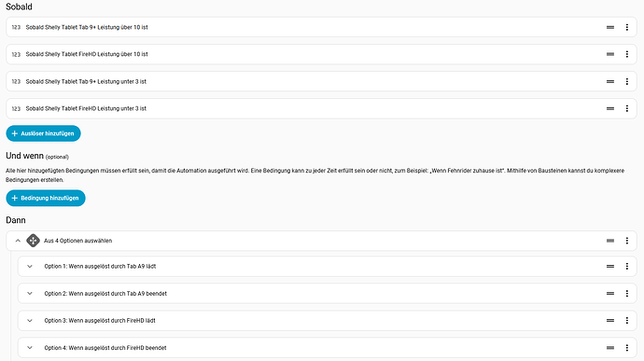Viewport: 644px width, 361px height.
Task: Open three-dot menu for Tab 9+ Leistung über 10 trigger
Action: (x=627, y=27)
